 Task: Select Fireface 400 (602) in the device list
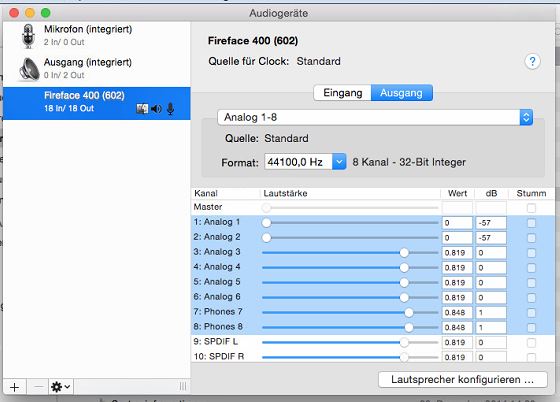[97, 103]
